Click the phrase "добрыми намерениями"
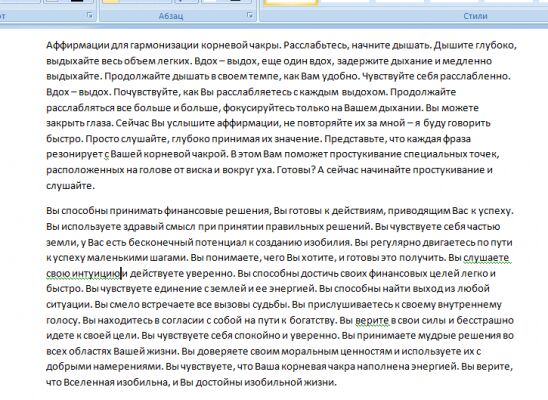 click(x=103, y=367)
